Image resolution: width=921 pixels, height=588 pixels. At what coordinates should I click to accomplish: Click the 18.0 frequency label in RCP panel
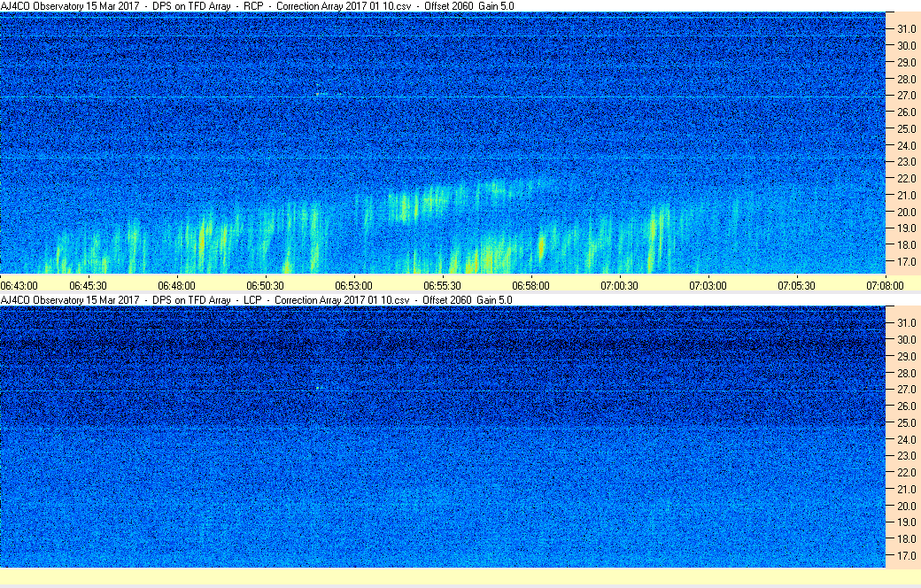pos(906,245)
